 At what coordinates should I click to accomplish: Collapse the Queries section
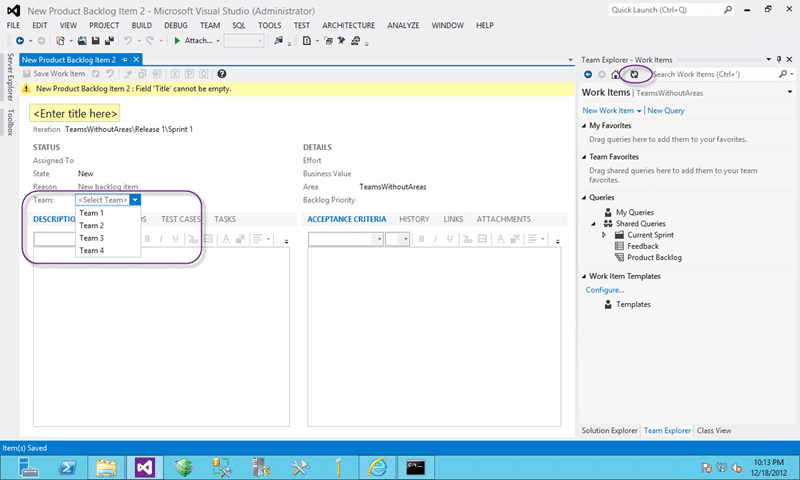point(584,197)
